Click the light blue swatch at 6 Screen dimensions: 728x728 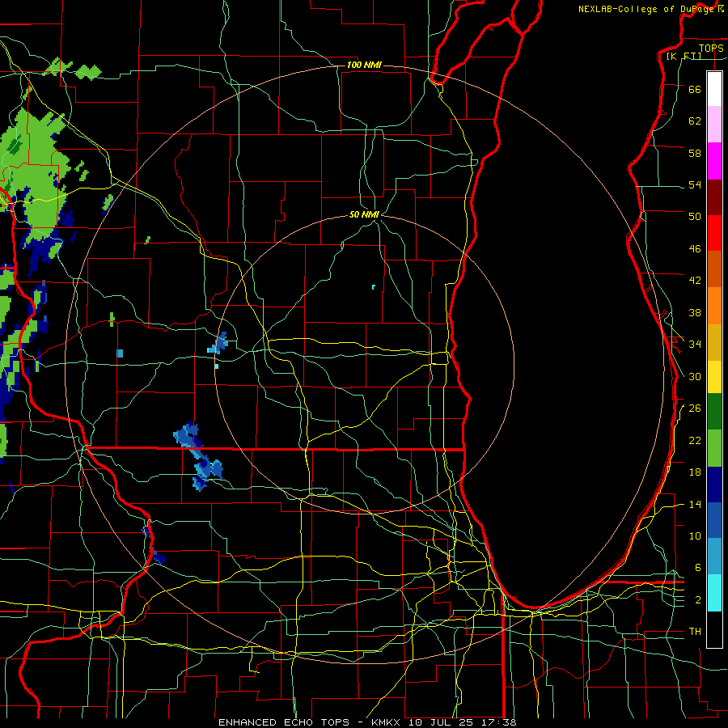pos(714,557)
